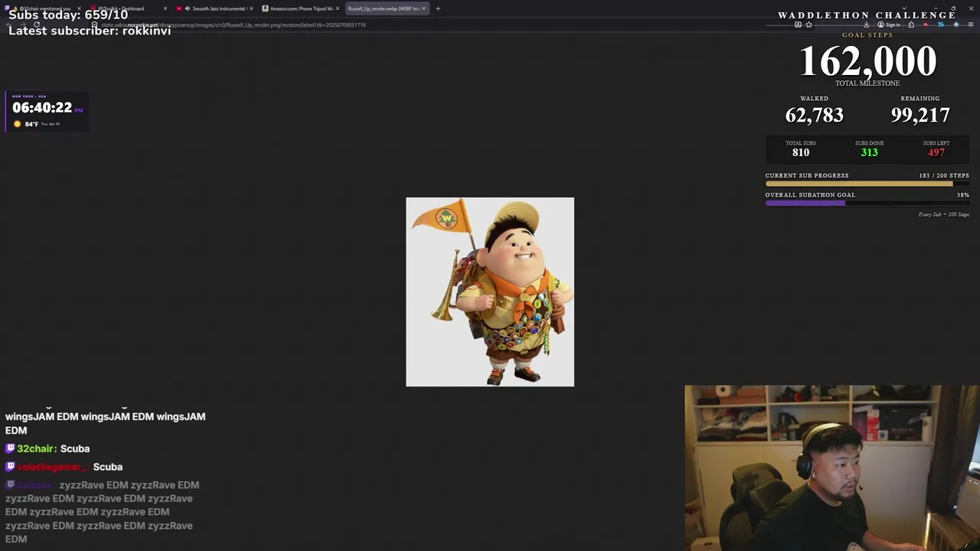Click the webcam feed of the streamer
The height and width of the screenshot is (551, 980).
click(832, 468)
